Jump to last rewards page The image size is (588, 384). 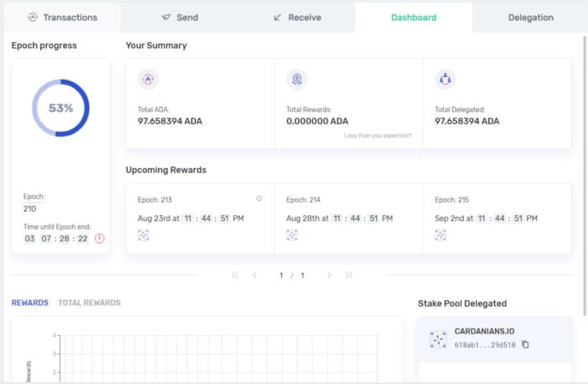349,275
